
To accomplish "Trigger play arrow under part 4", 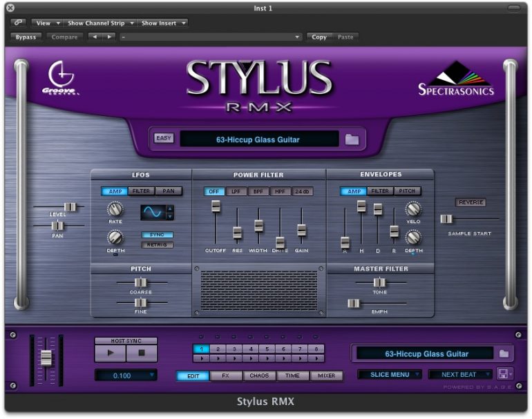I will point(251,358).
